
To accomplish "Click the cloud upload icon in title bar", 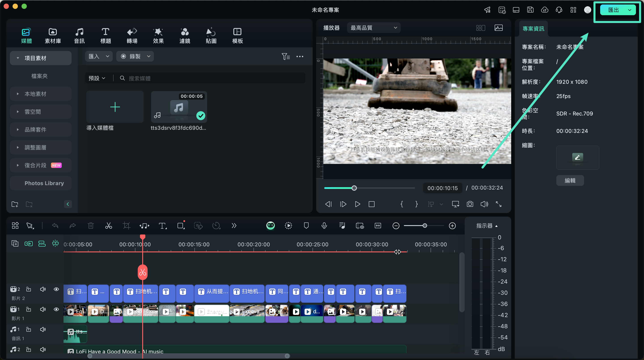I will point(544,10).
